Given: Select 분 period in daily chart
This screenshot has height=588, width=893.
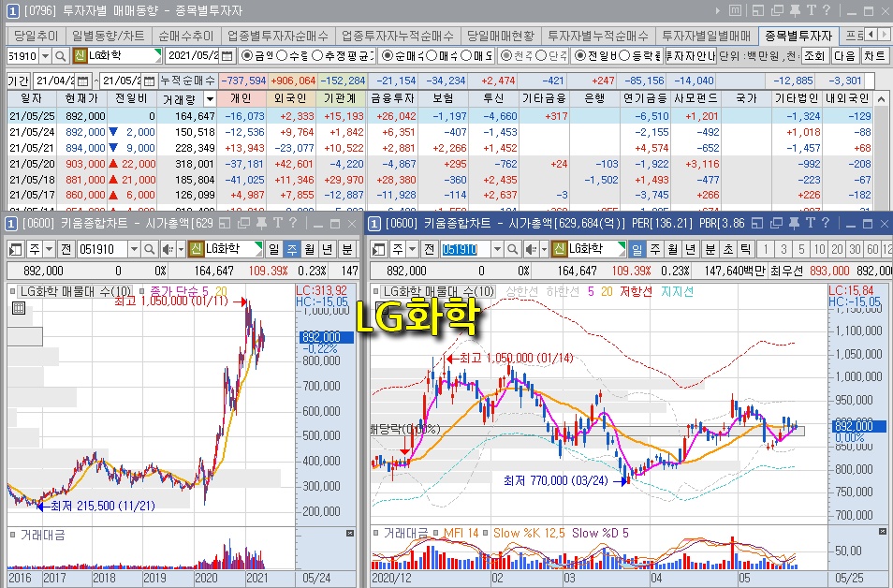Looking at the screenshot, I should pos(710,249).
